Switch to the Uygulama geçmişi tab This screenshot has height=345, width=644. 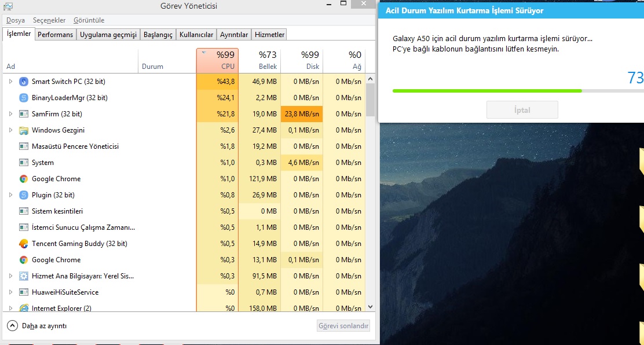[x=108, y=35]
